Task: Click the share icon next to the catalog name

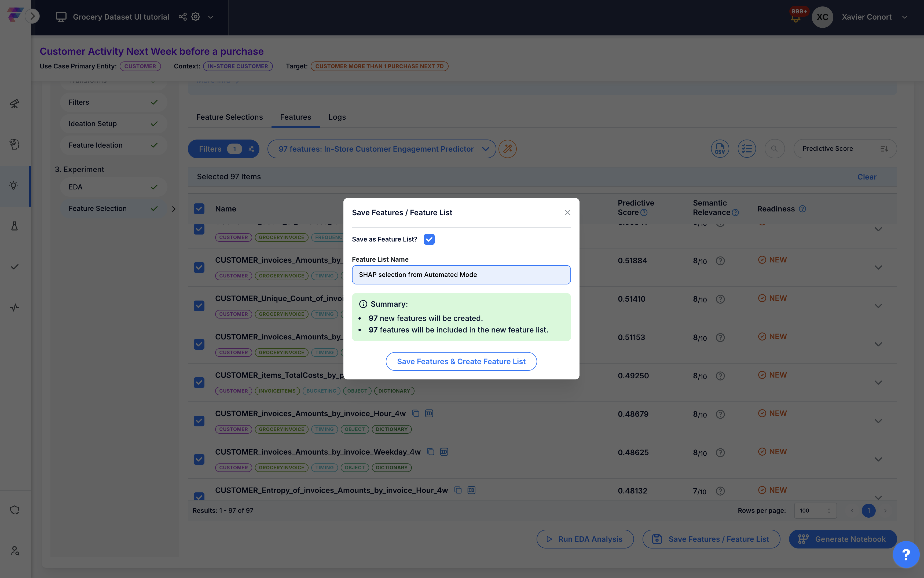Action: coord(183,17)
